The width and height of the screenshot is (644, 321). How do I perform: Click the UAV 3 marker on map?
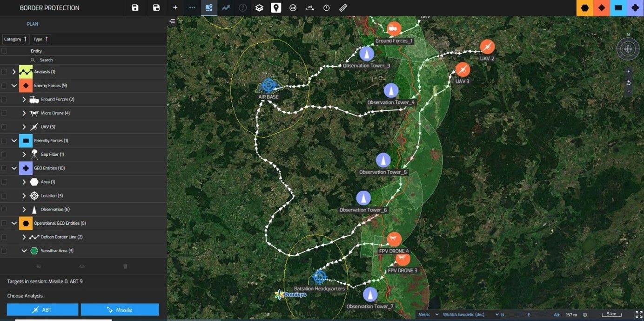[463, 70]
